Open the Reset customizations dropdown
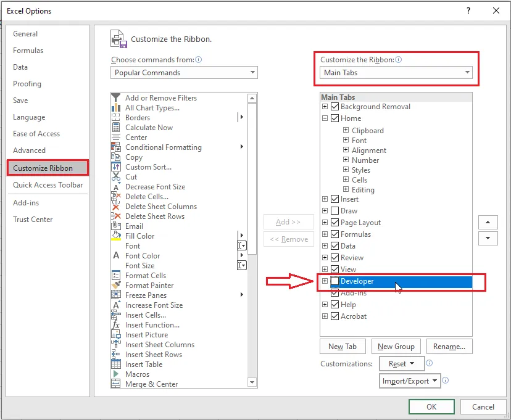The image size is (511, 420). point(402,364)
